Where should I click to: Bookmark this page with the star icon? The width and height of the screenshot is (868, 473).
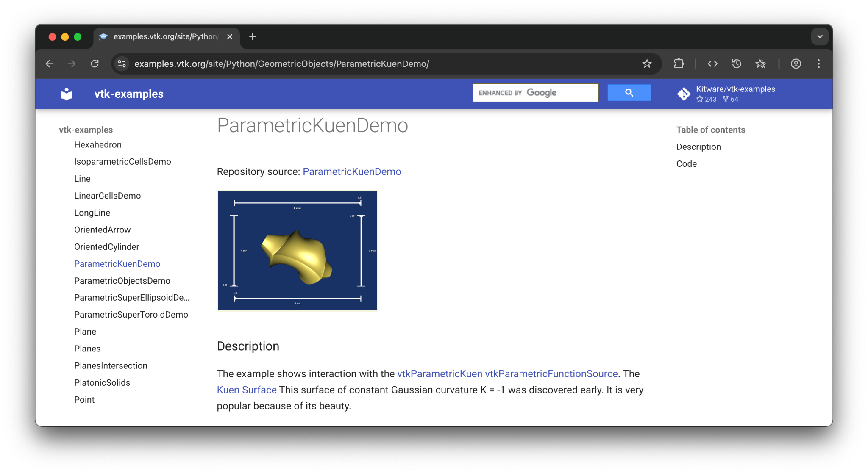tap(647, 64)
